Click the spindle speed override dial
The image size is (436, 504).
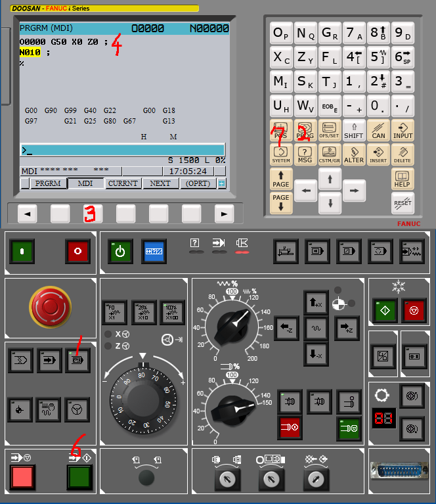232,411
